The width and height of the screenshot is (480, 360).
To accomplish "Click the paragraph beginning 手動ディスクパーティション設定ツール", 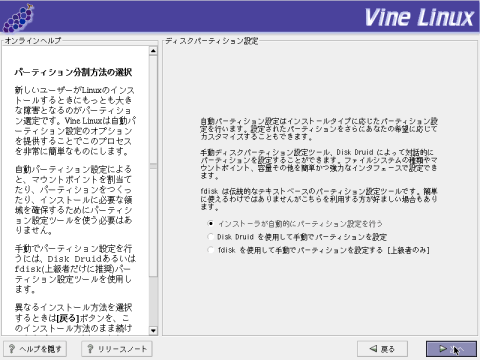I will [x=319, y=164].
